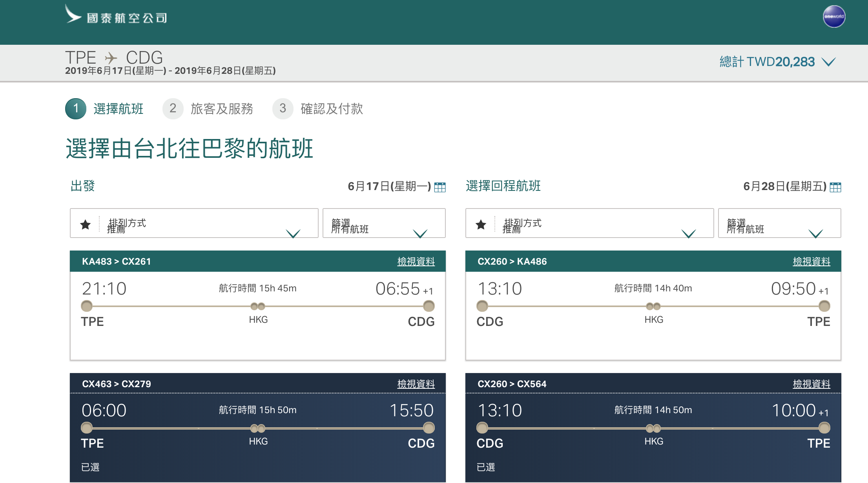Viewport: 868px width, 483px height.
Task: Click the star icon in return sort box
Action: coord(481,225)
